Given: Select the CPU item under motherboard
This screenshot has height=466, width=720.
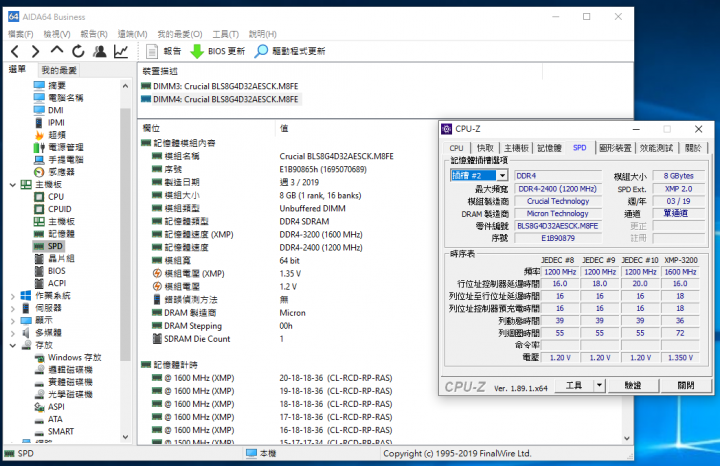Looking at the screenshot, I should pyautogui.click(x=56, y=197).
